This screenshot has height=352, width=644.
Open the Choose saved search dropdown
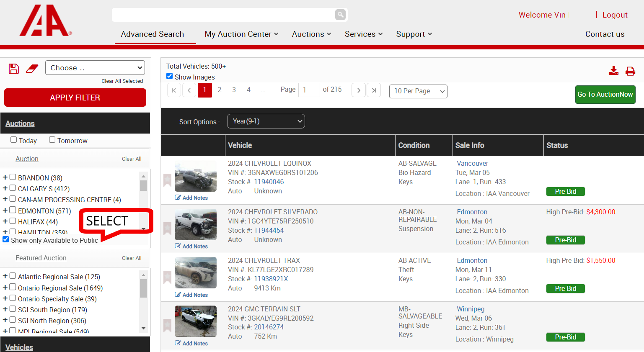click(x=95, y=68)
